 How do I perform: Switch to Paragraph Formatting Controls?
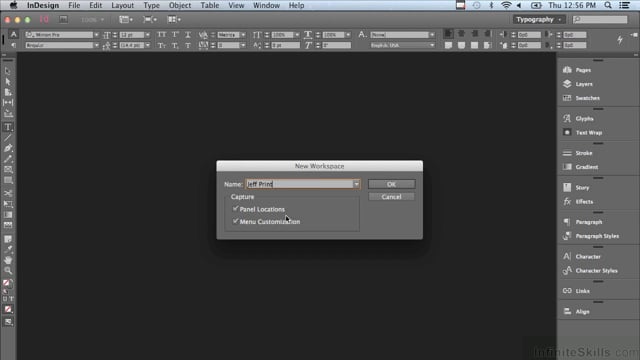pyautogui.click(x=13, y=45)
